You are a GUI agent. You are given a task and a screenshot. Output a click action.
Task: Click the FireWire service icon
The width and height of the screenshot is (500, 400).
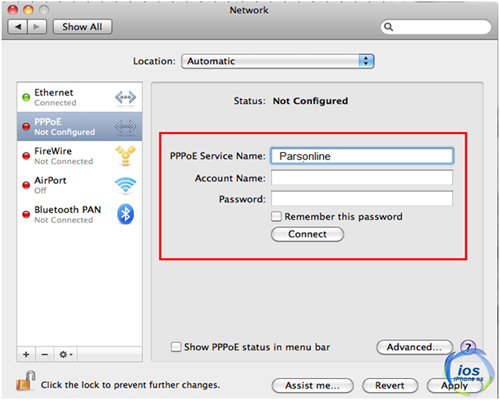125,156
